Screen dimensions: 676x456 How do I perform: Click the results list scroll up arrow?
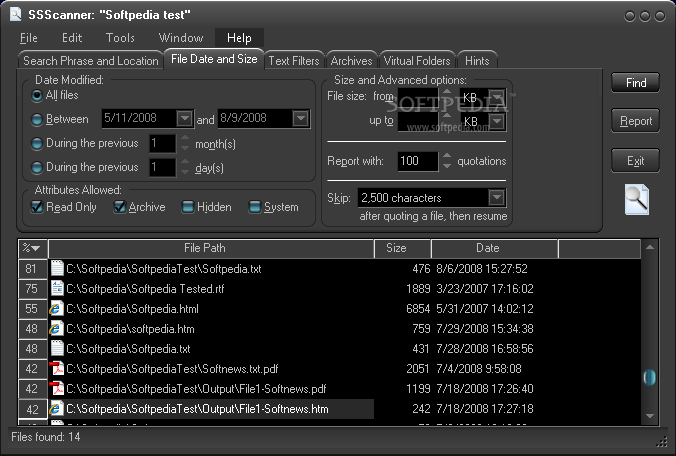[650, 247]
